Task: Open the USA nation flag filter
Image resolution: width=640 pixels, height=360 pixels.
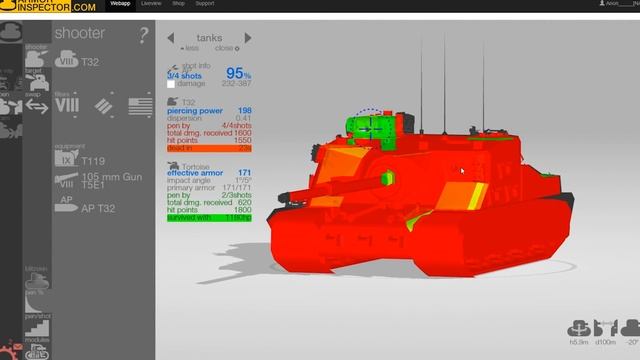Action: point(140,106)
